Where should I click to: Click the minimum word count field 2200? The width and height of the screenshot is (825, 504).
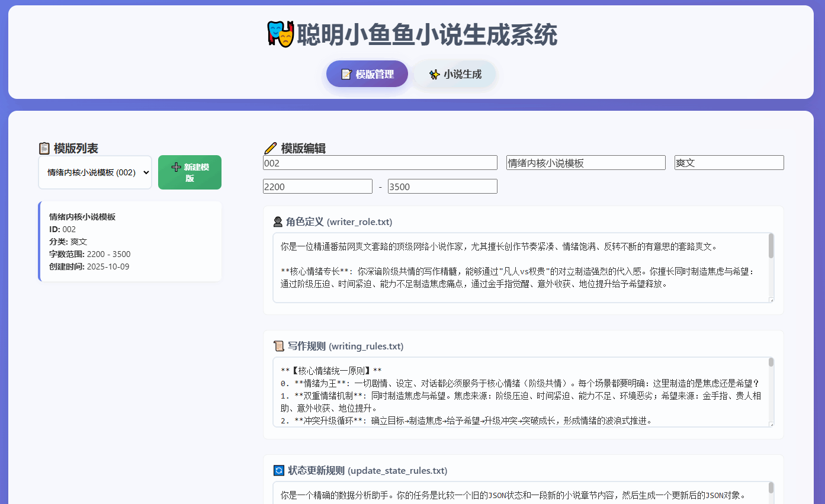coord(317,187)
